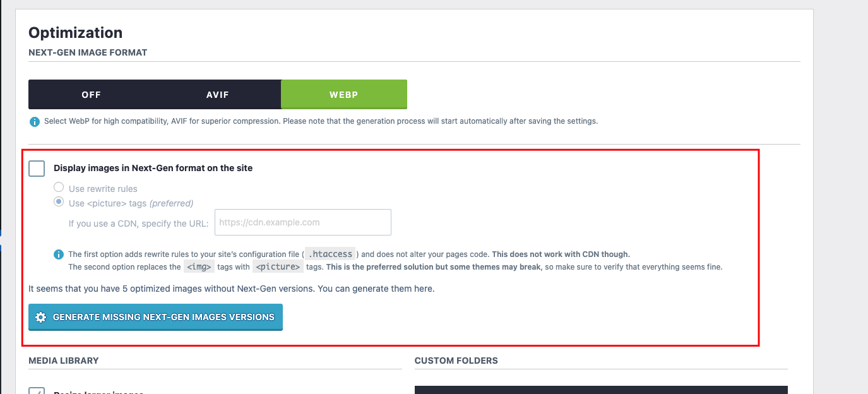Click the info icon beside WebP compatibility note
This screenshot has height=394, width=868.
point(35,121)
